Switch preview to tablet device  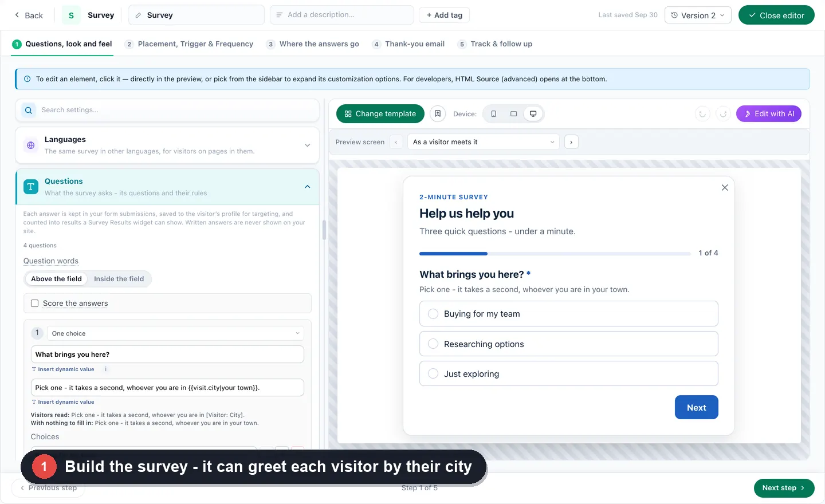513,114
